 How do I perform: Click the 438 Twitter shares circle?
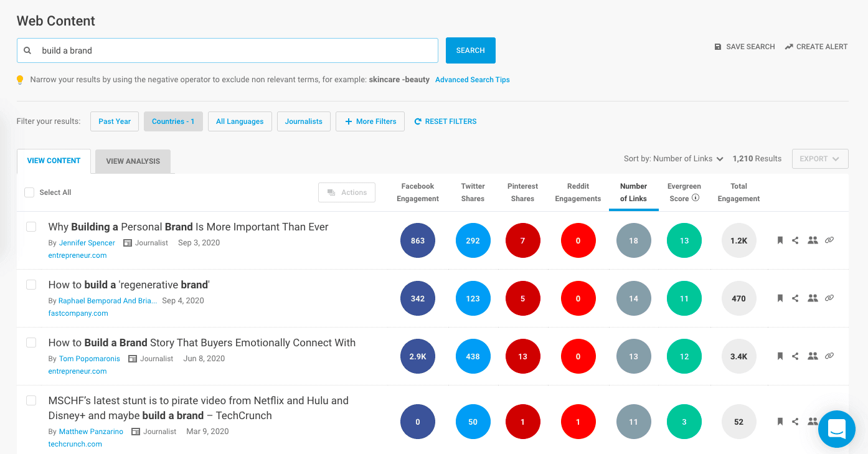tap(473, 356)
